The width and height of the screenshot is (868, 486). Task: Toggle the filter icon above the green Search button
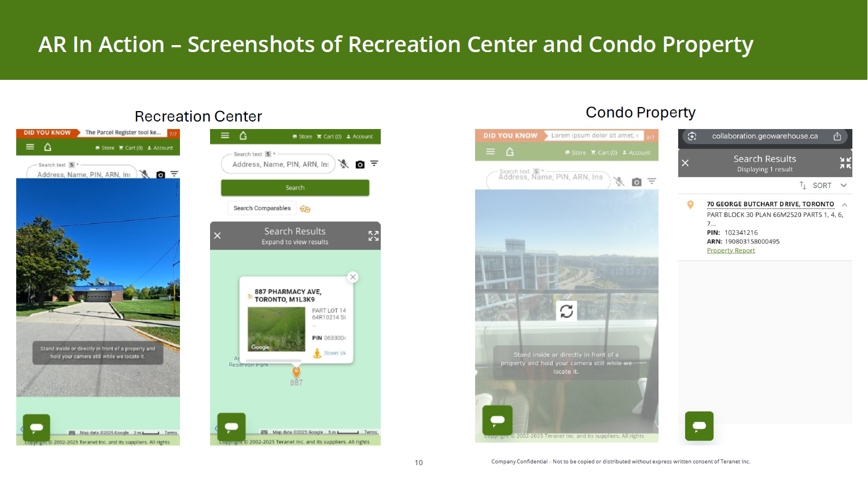coord(374,164)
